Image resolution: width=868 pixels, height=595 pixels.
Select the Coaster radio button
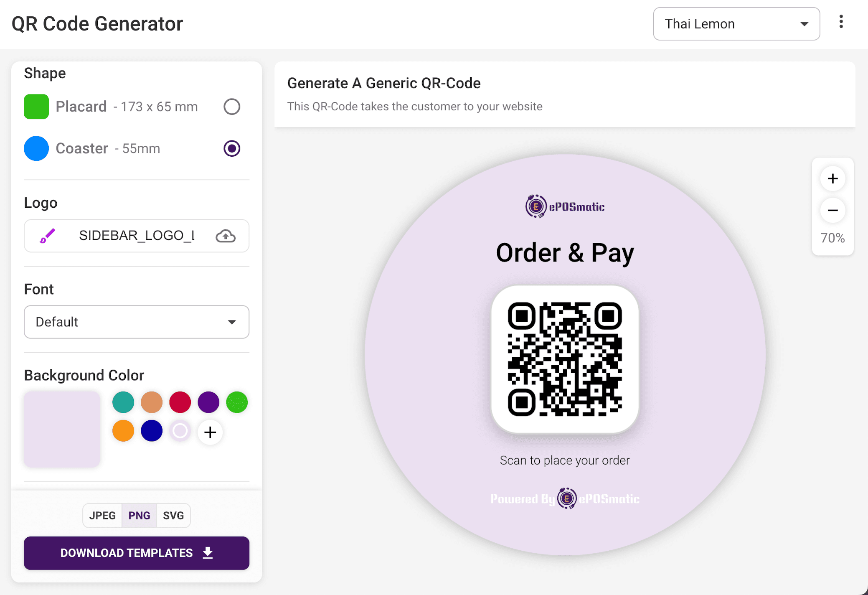[232, 148]
